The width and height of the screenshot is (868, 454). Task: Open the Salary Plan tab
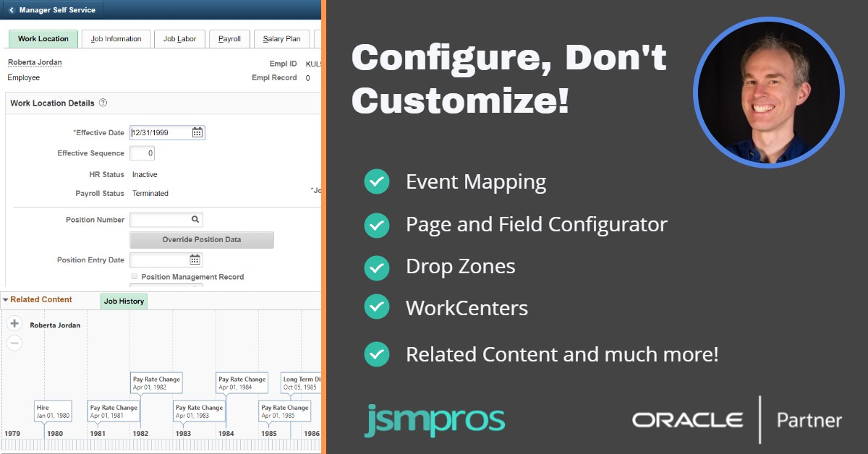coord(282,39)
